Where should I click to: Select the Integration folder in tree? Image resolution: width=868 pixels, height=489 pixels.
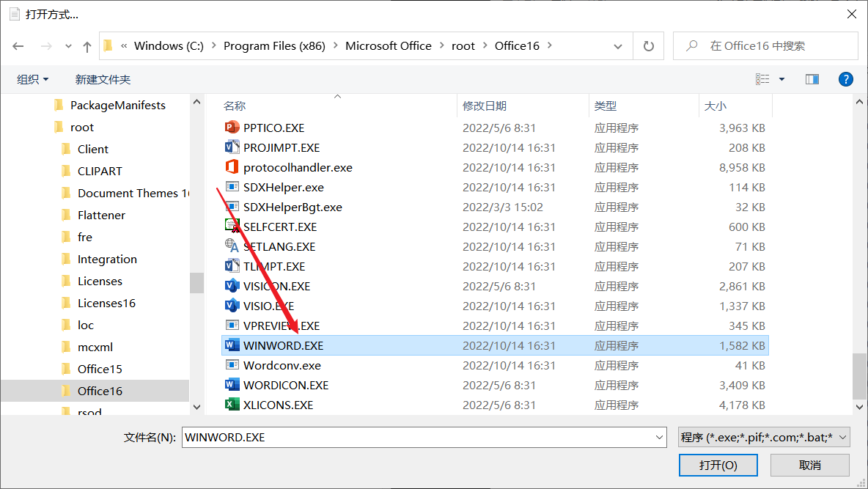tap(107, 260)
